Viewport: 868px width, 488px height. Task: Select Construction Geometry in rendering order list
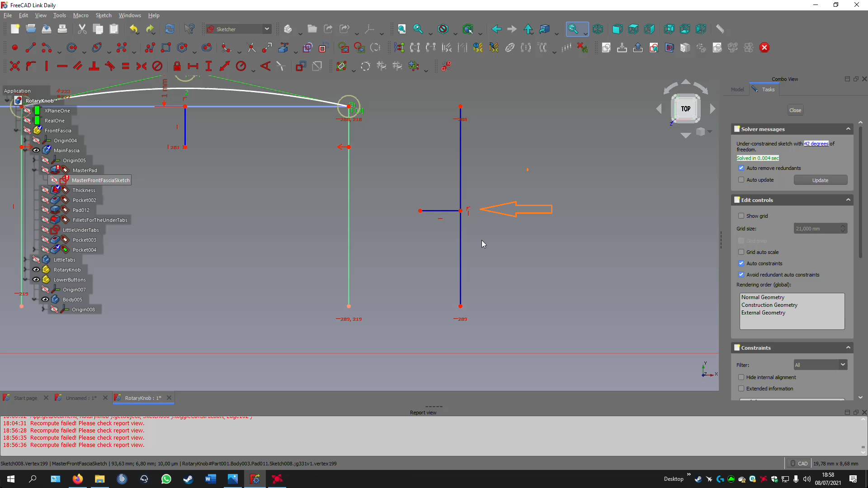(769, 305)
